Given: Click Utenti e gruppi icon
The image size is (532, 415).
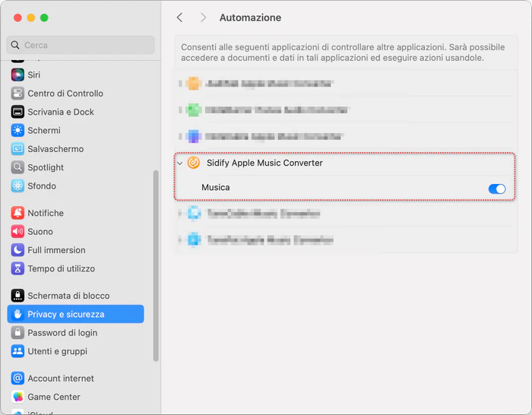Looking at the screenshot, I should coord(17,351).
